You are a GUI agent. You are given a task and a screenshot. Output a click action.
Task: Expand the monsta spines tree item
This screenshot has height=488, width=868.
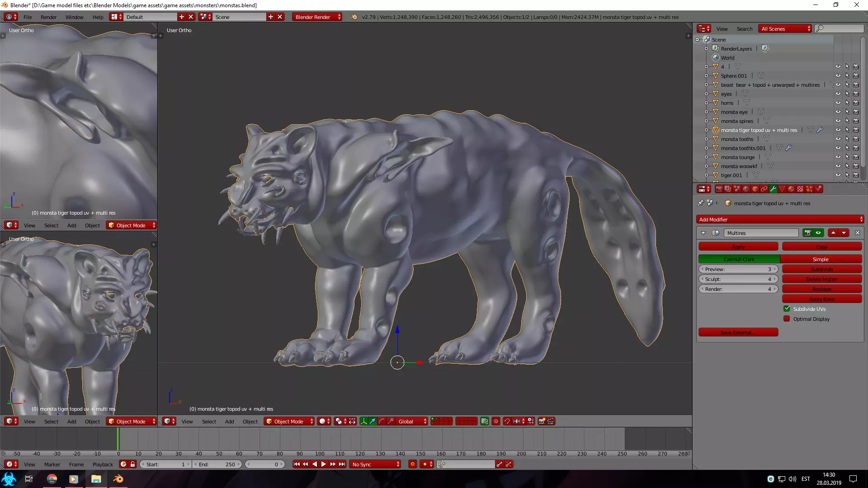(706, 121)
